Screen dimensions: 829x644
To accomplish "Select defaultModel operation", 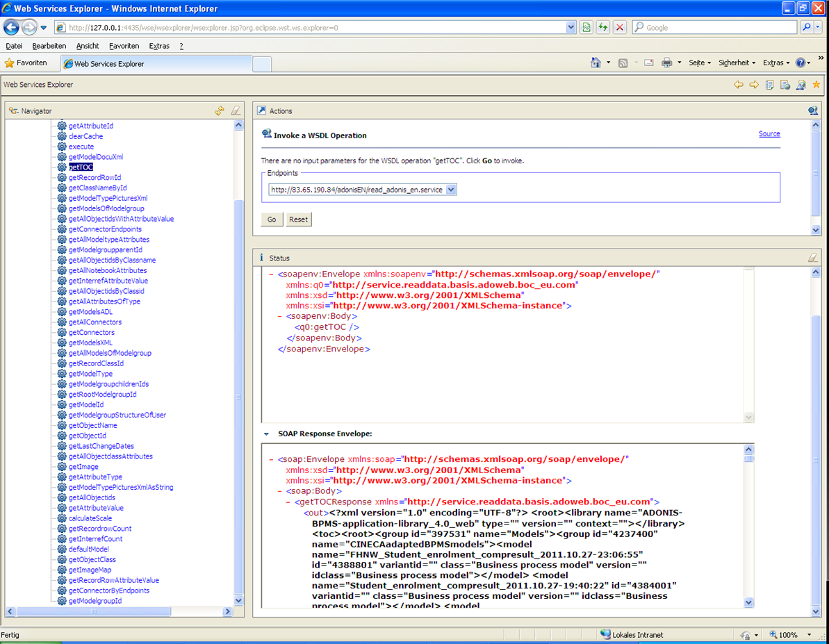I will click(x=88, y=549).
